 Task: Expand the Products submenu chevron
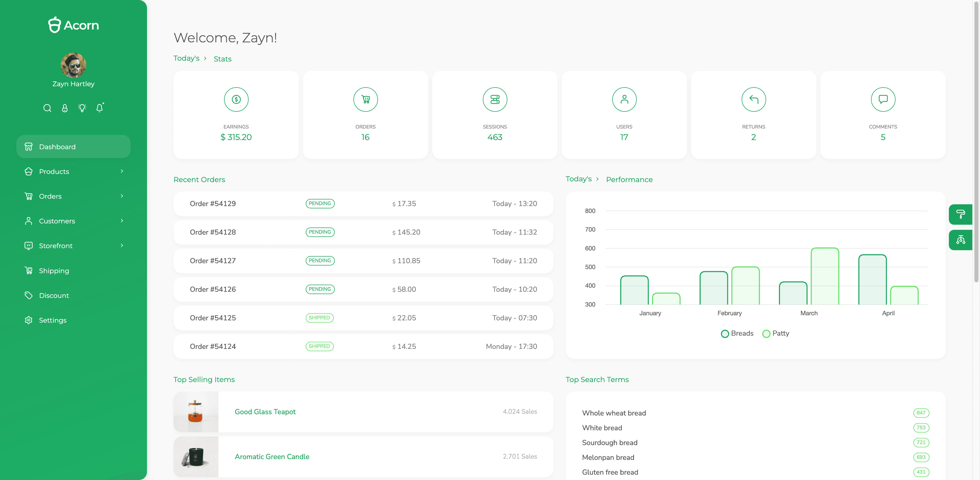click(122, 171)
